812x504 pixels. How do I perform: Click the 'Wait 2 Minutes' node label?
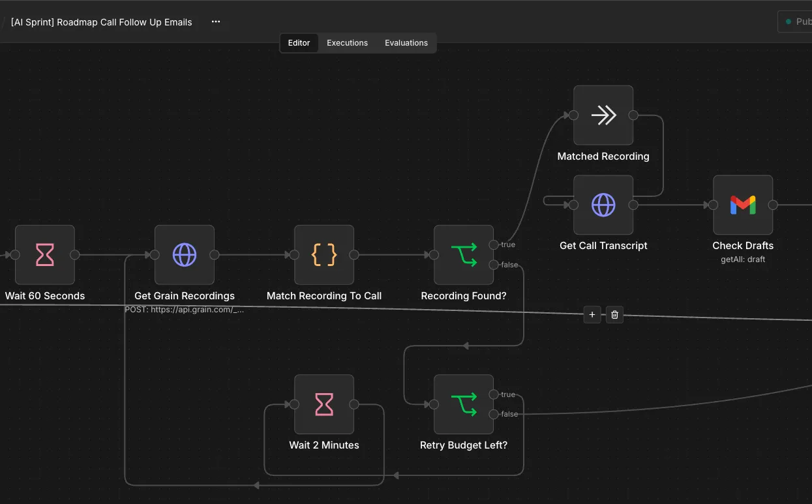tap(324, 445)
